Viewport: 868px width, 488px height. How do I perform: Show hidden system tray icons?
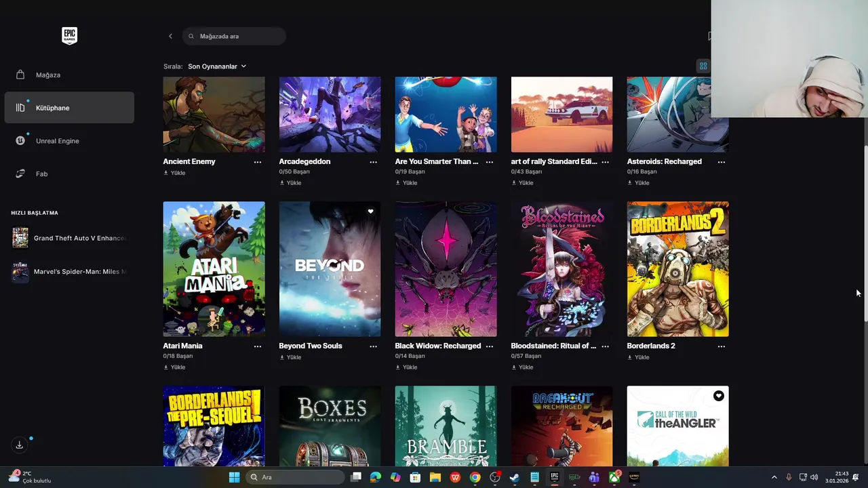[774, 477]
